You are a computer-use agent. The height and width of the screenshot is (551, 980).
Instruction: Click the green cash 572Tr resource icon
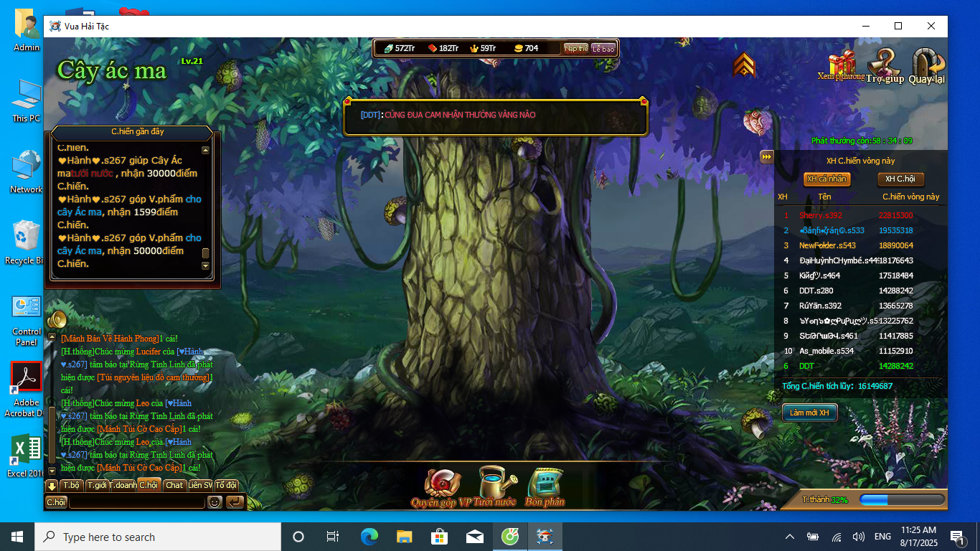(x=388, y=48)
